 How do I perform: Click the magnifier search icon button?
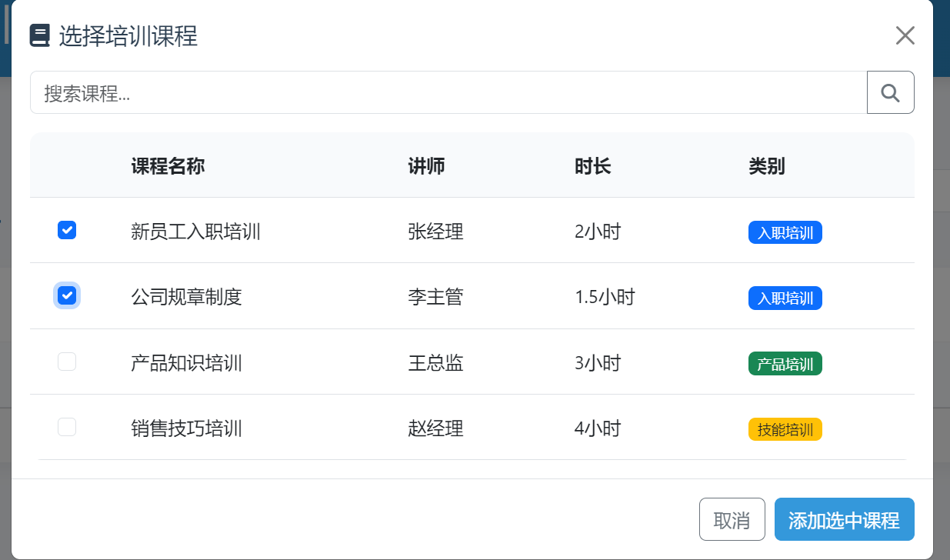890,92
